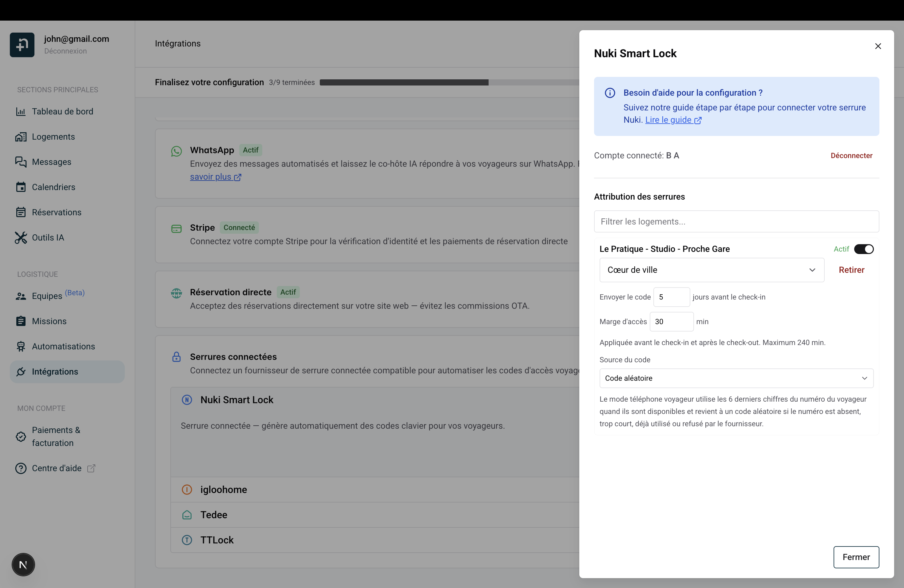Click the round N badge at bottom left

click(23, 565)
